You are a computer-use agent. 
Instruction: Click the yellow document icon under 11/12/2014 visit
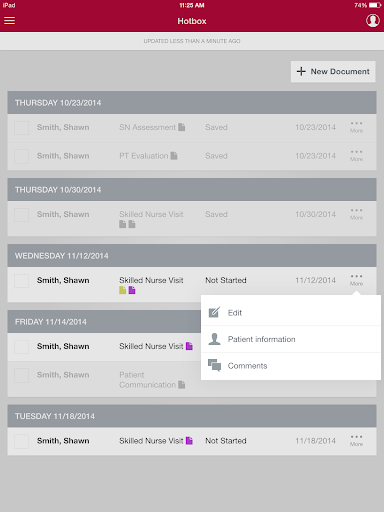[123, 290]
